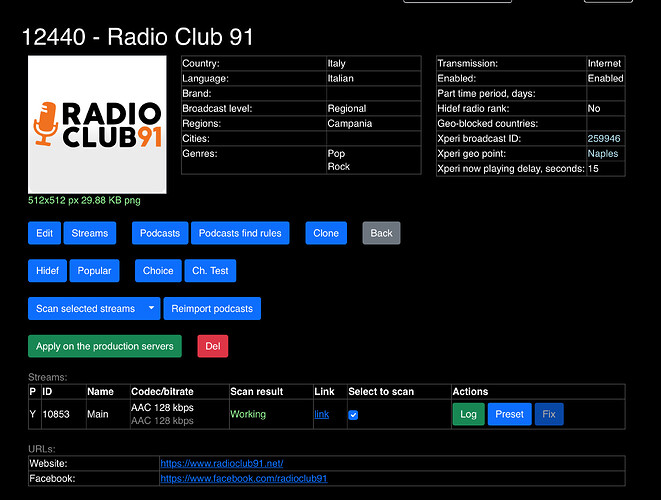Click the Italian language value
The image size is (661, 500).
(341, 78)
